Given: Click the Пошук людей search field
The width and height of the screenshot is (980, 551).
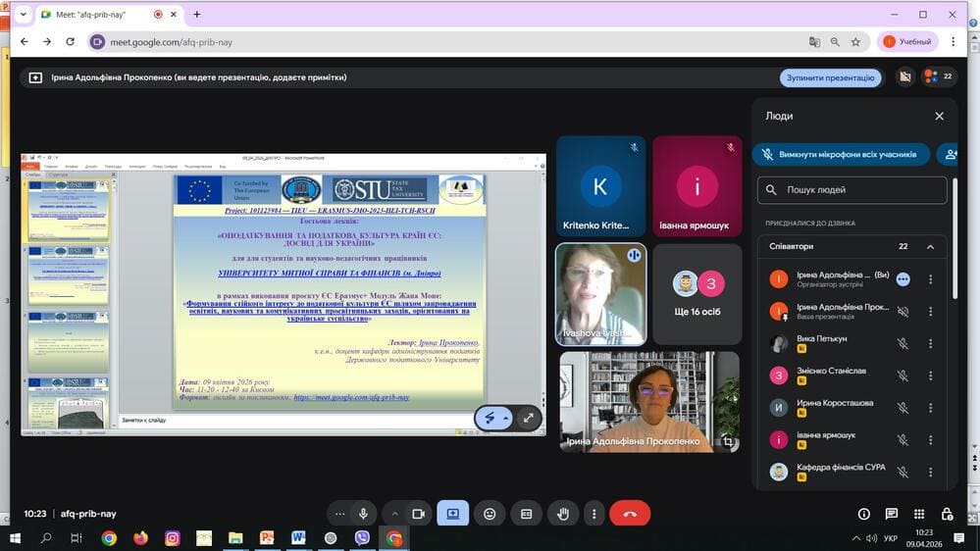Looking at the screenshot, I should point(853,190).
